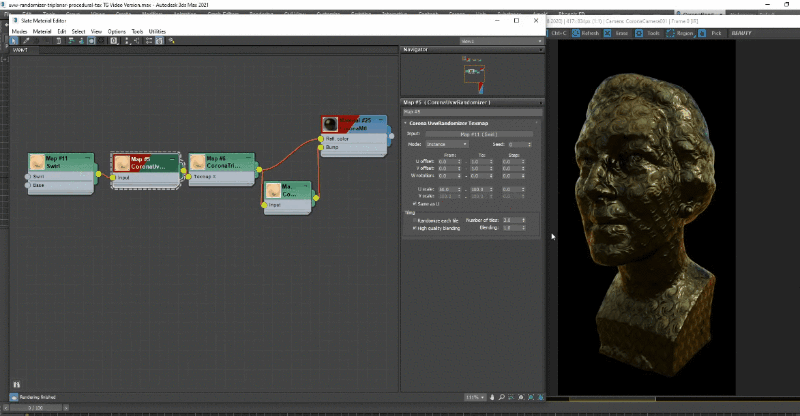Click the trash Delete Selected icon
Screen dimensions: 800x416
[x=61, y=41]
